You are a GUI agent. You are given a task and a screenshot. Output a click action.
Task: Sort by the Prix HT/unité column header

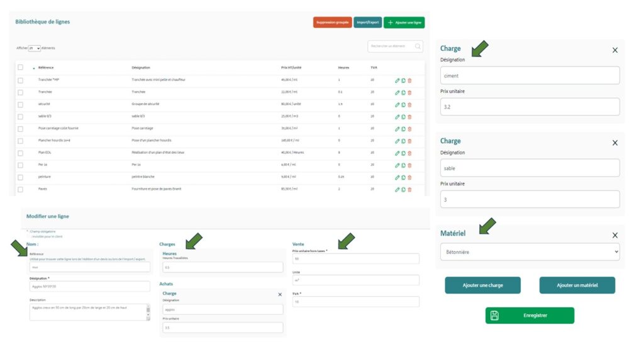click(291, 68)
